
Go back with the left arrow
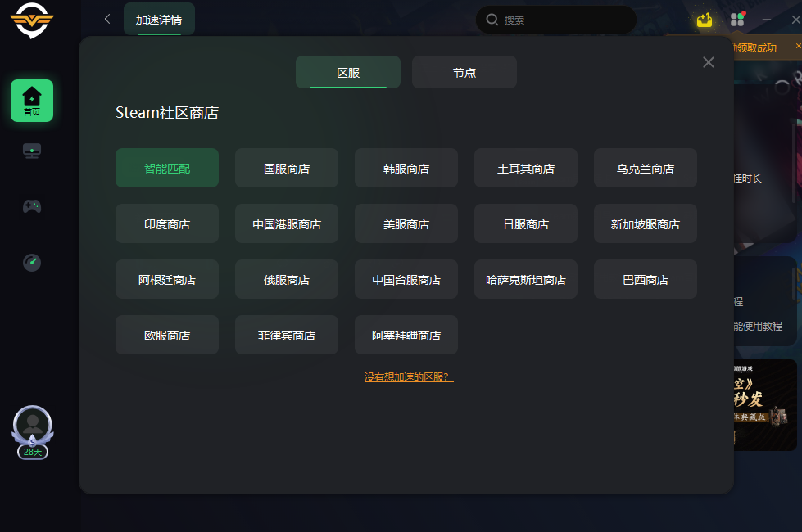coord(107,20)
